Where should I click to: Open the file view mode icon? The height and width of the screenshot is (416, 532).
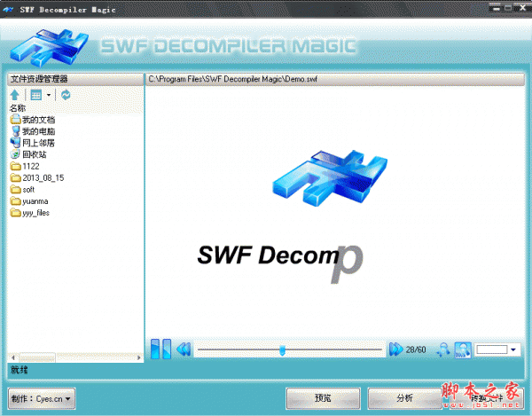click(x=36, y=95)
